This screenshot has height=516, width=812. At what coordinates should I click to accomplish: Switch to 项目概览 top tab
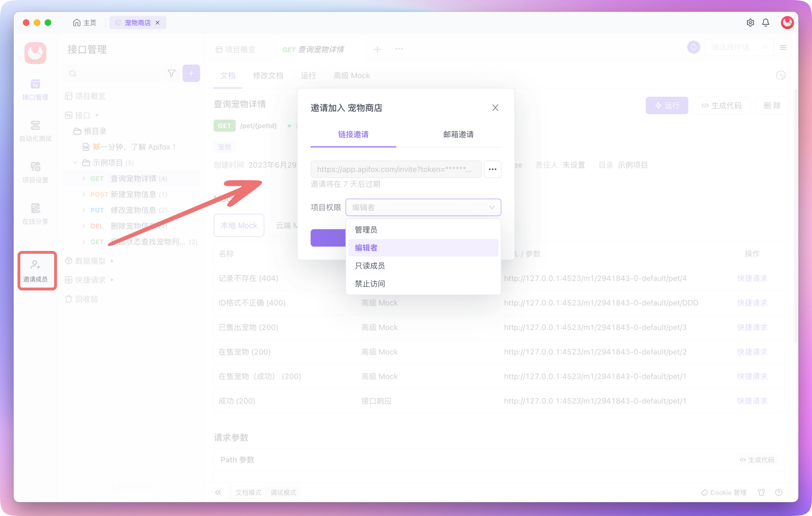[x=235, y=50]
